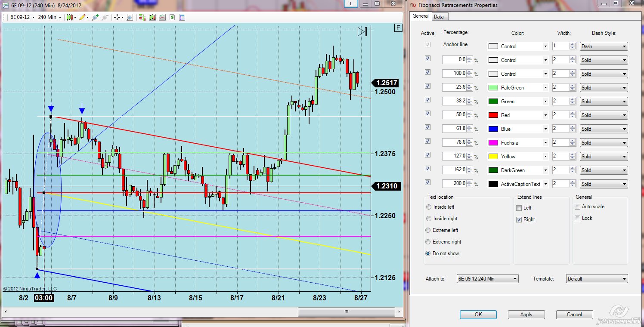Select Inside left text location
Viewport: 644px width, 327px height.
pyautogui.click(x=429, y=207)
